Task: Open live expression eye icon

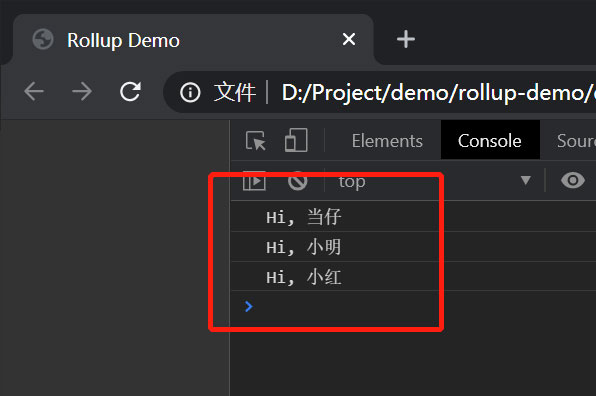Action: tap(573, 180)
